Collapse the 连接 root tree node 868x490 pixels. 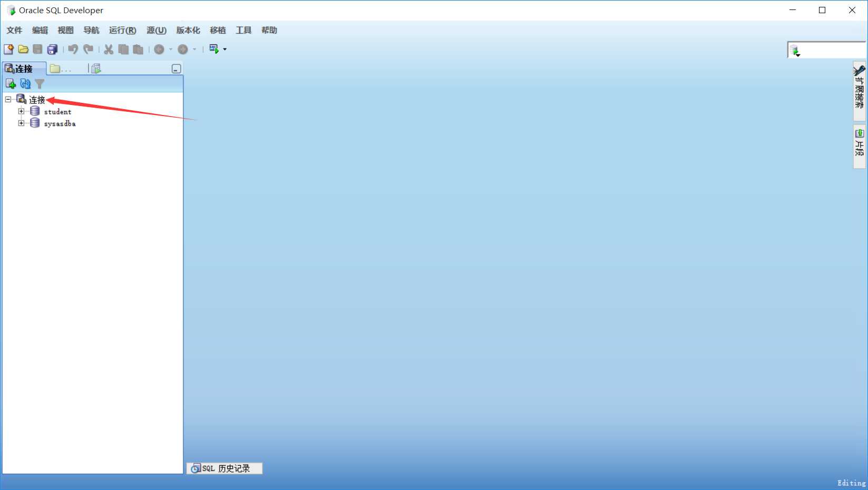click(8, 99)
